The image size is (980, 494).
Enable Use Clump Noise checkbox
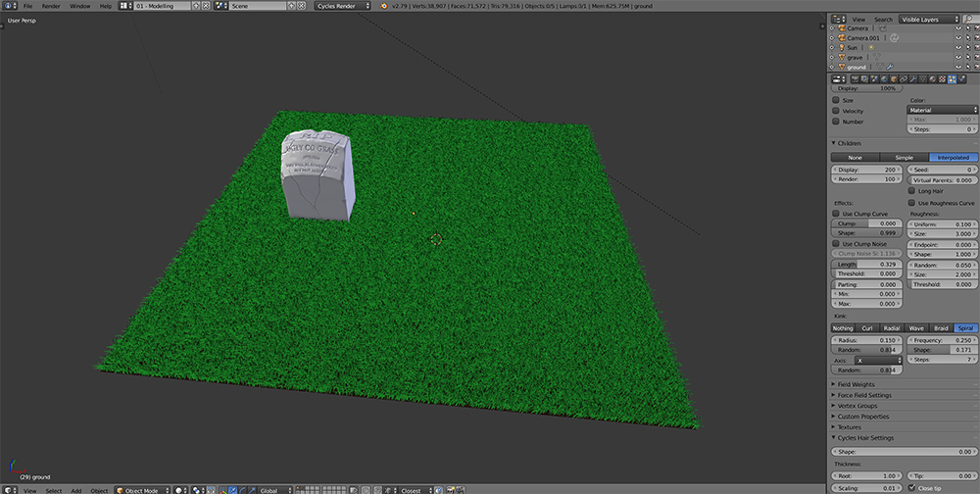pos(836,244)
